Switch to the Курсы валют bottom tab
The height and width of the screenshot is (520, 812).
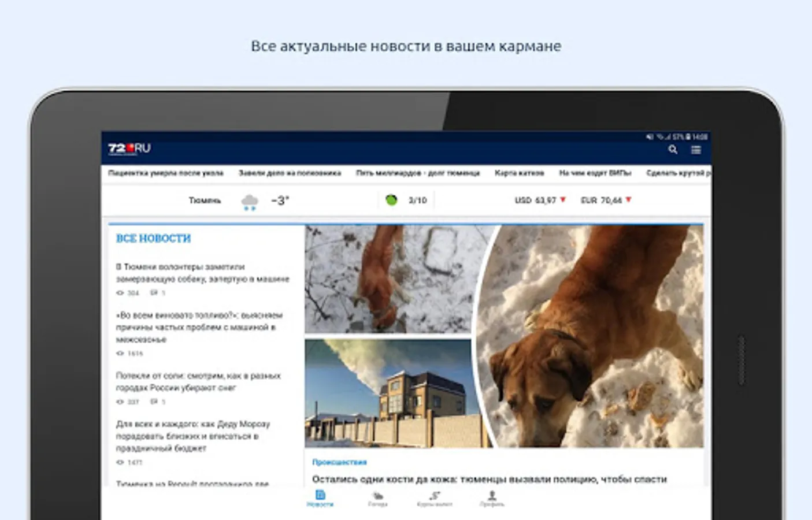[435, 499]
